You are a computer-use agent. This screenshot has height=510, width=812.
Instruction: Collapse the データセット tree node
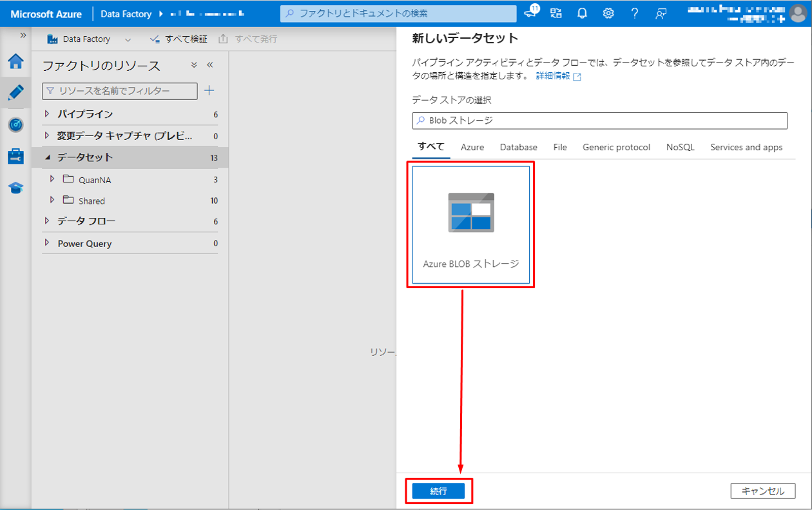click(x=47, y=157)
